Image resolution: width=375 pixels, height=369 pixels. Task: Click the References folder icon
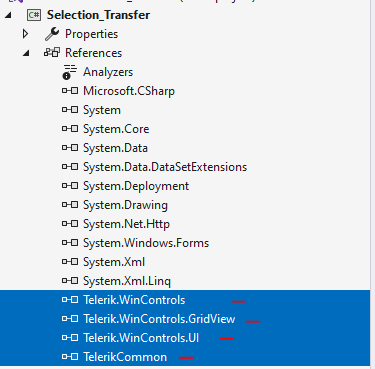52,53
